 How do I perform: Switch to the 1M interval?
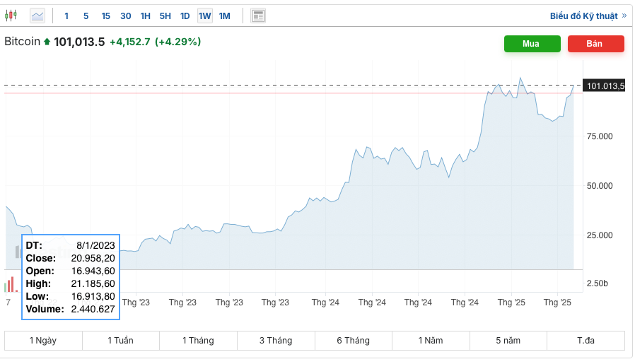pyautogui.click(x=224, y=16)
